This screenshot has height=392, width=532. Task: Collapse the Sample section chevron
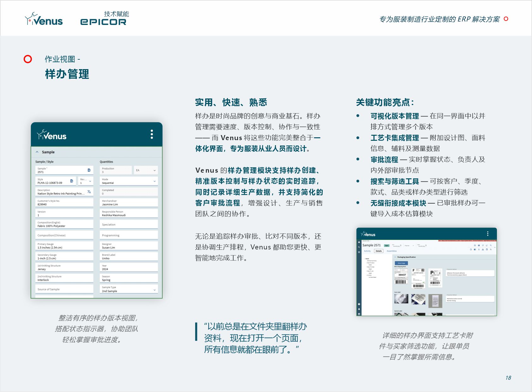pyautogui.click(x=37, y=152)
